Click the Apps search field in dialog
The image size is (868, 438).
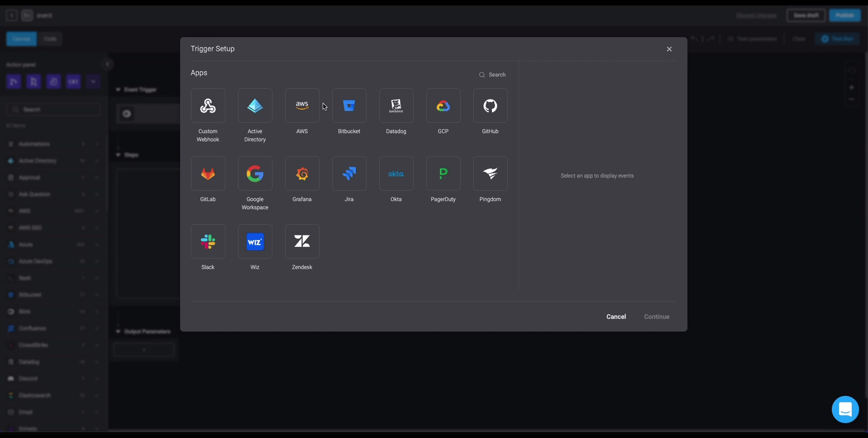(x=492, y=75)
